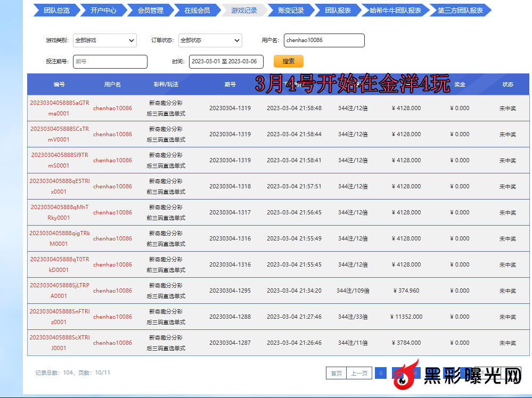The width and height of the screenshot is (532, 398).
Task: Select page 6 in the pagination
Action: click(380, 373)
